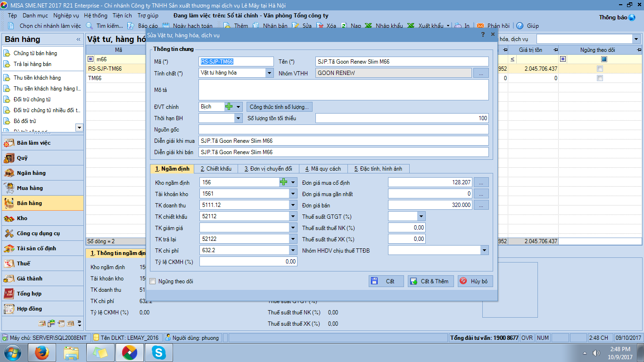Open the Tổng hợp module
Screen dimensions: 644x362
(x=42, y=294)
